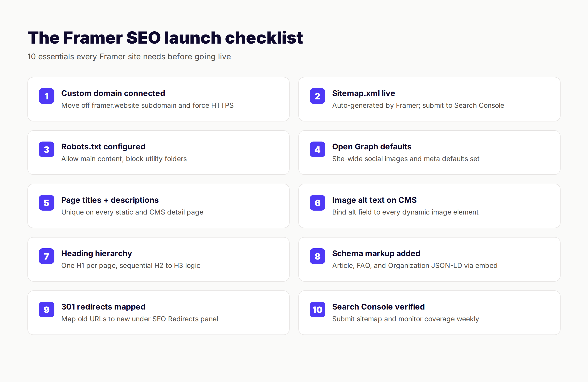
Task: Click 'Move off framer.website subdomain and force HTTPS'
Action: tap(147, 106)
